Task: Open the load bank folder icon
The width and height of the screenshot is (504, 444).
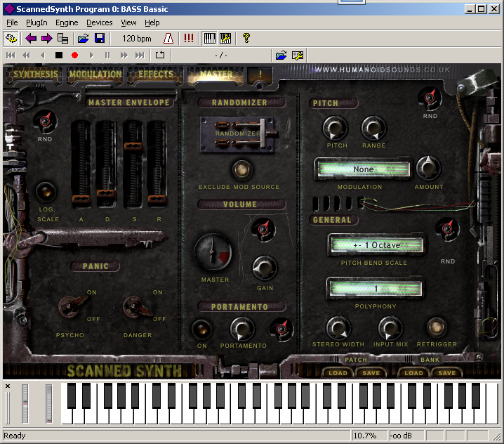Action: click(x=83, y=39)
